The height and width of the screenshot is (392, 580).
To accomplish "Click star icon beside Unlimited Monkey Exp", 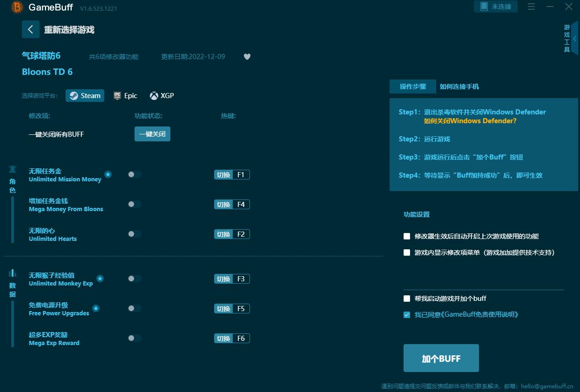I will [100, 279].
